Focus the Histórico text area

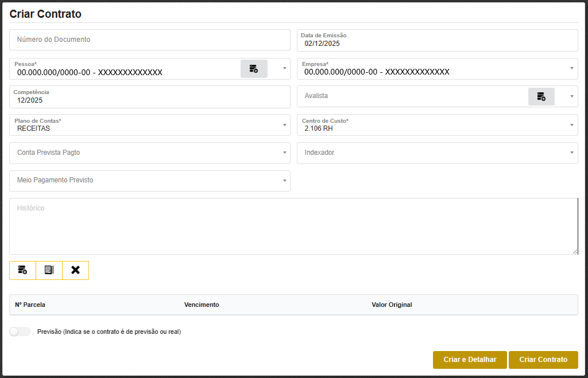point(293,226)
